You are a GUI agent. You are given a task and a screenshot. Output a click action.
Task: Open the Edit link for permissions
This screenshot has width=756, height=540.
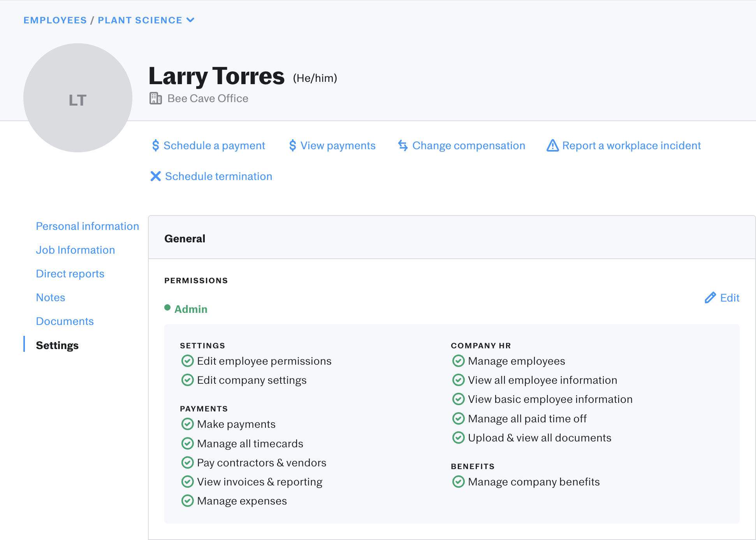730,298
